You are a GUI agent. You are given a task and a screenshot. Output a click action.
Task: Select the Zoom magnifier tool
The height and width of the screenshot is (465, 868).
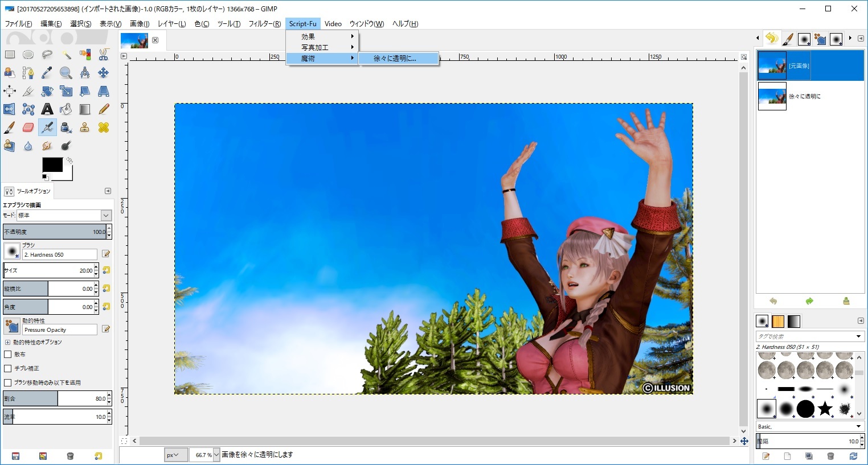(66, 73)
